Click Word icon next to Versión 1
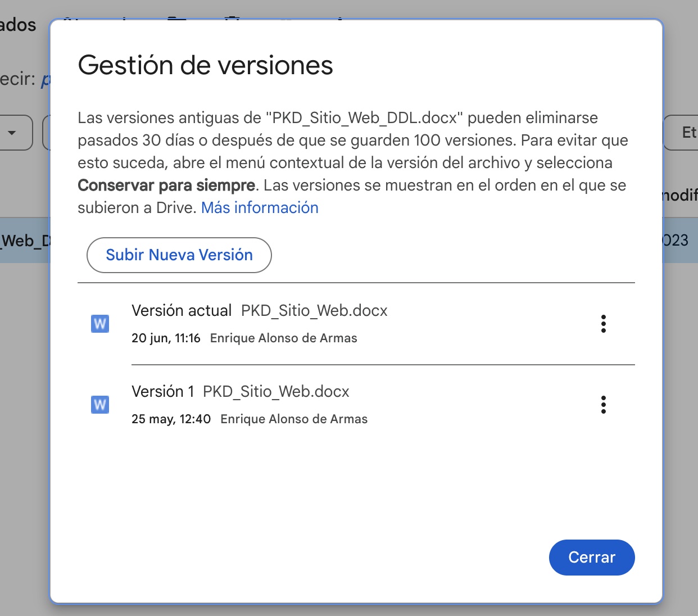This screenshot has width=698, height=616. (100, 405)
